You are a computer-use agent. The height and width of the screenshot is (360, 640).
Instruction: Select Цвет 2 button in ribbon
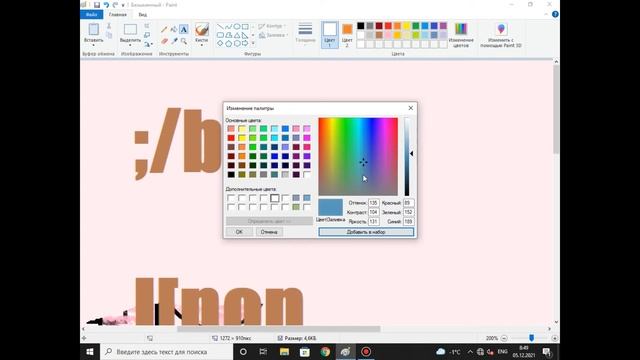[347, 35]
